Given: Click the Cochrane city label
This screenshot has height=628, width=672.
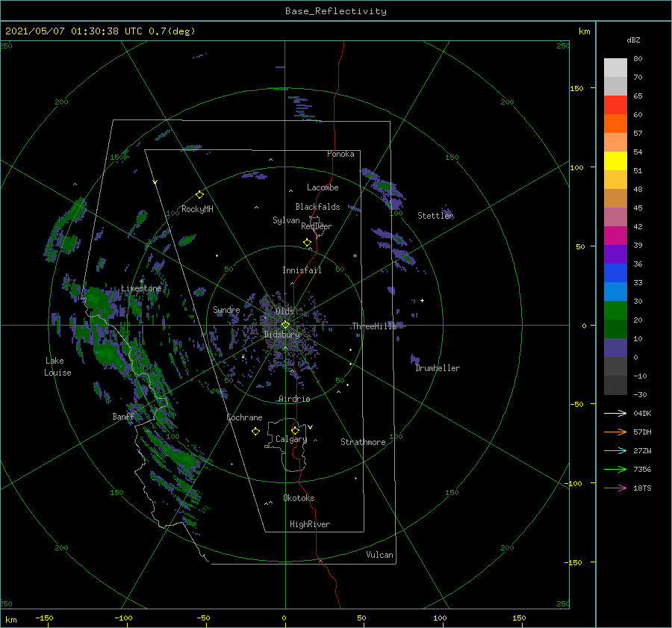Looking at the screenshot, I should (x=244, y=417).
